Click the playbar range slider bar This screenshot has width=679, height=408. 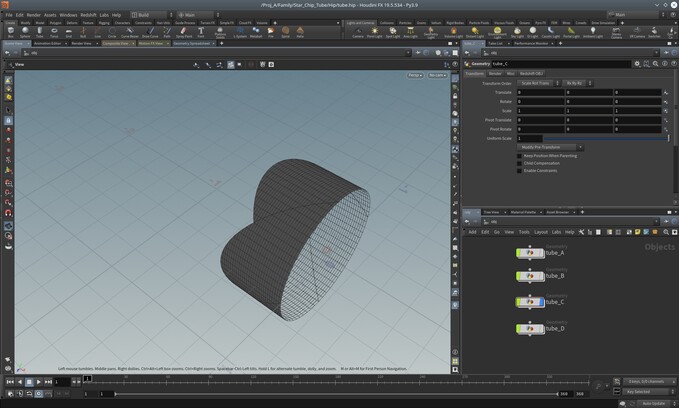point(336,394)
